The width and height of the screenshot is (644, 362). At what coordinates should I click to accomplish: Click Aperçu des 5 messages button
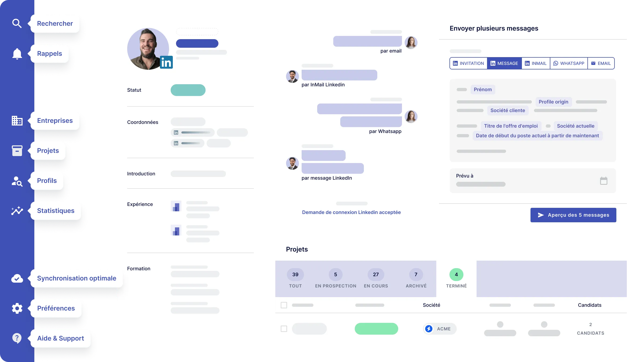point(573,215)
